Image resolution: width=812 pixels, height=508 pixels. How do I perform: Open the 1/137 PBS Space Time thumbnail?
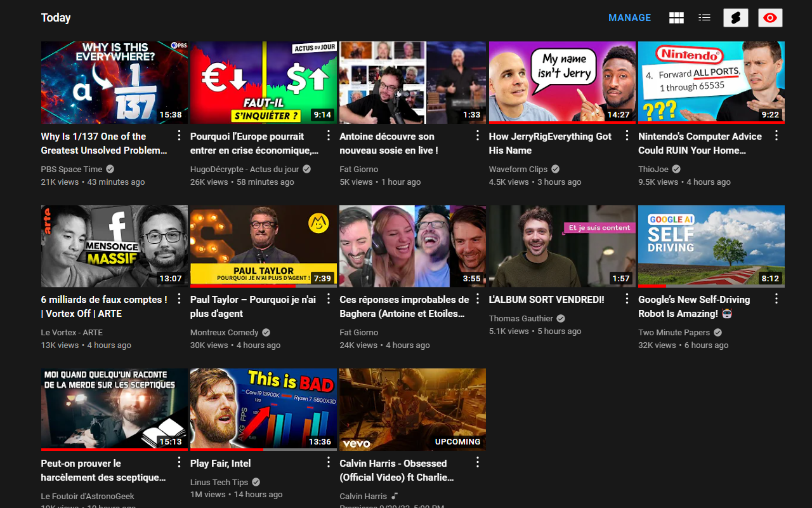pos(114,83)
